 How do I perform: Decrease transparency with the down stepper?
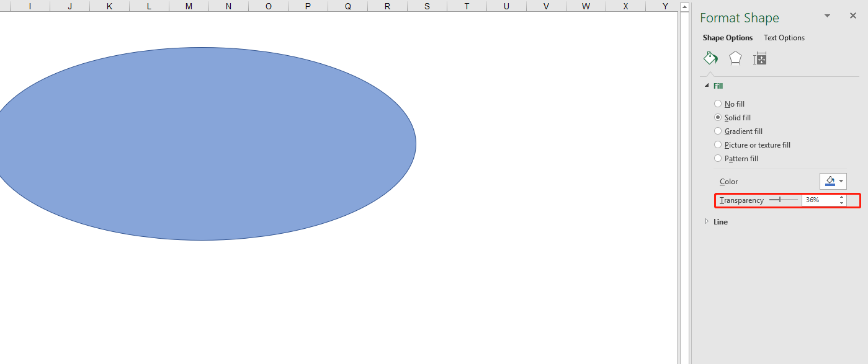coord(841,203)
